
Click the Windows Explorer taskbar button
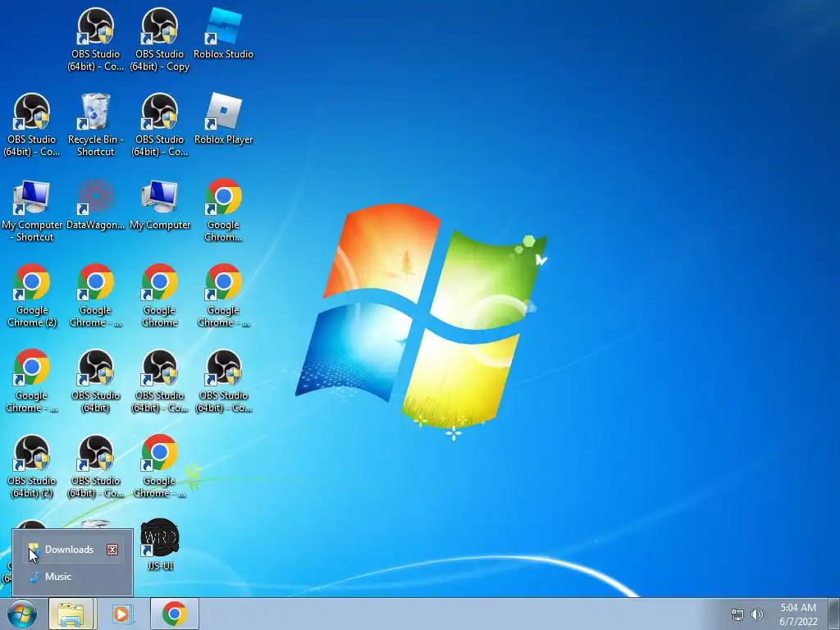72,614
